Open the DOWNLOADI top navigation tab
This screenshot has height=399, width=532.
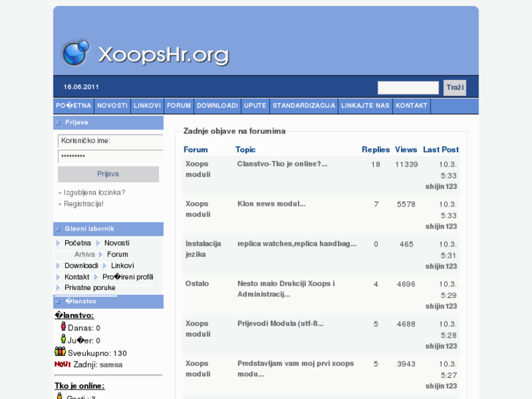point(217,105)
